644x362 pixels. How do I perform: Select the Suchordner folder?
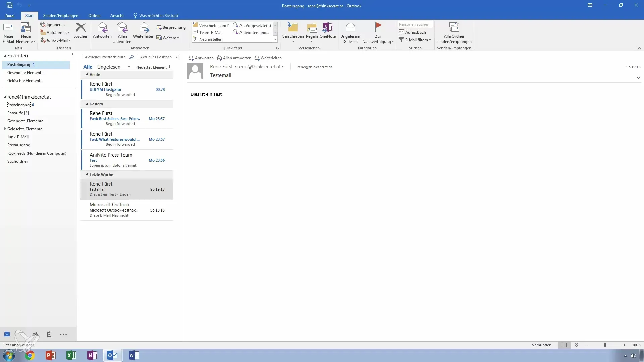(x=18, y=161)
